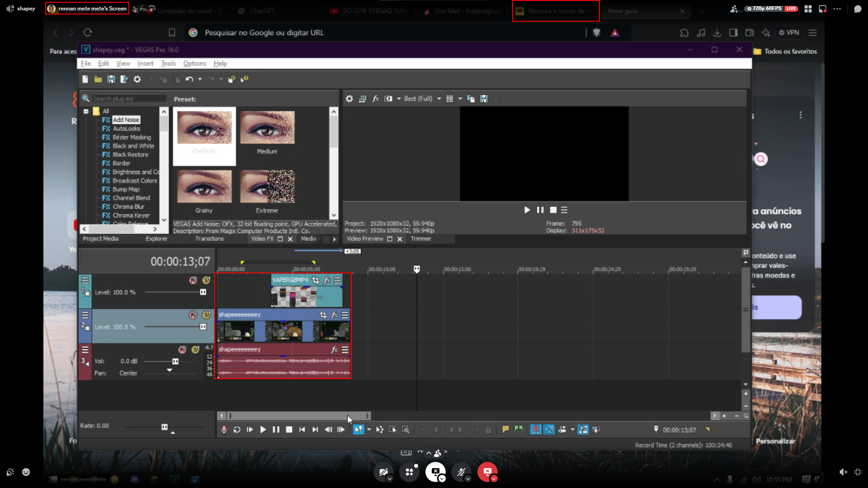
Task: Open the Insert menu in VEGAS
Action: pos(146,63)
